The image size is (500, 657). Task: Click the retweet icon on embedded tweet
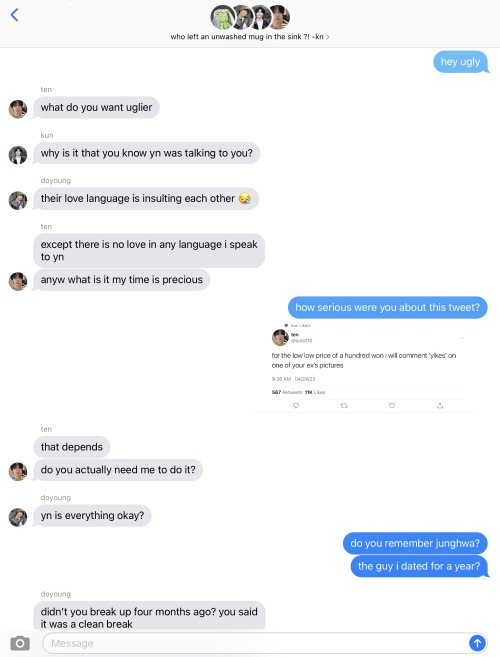pos(344,406)
